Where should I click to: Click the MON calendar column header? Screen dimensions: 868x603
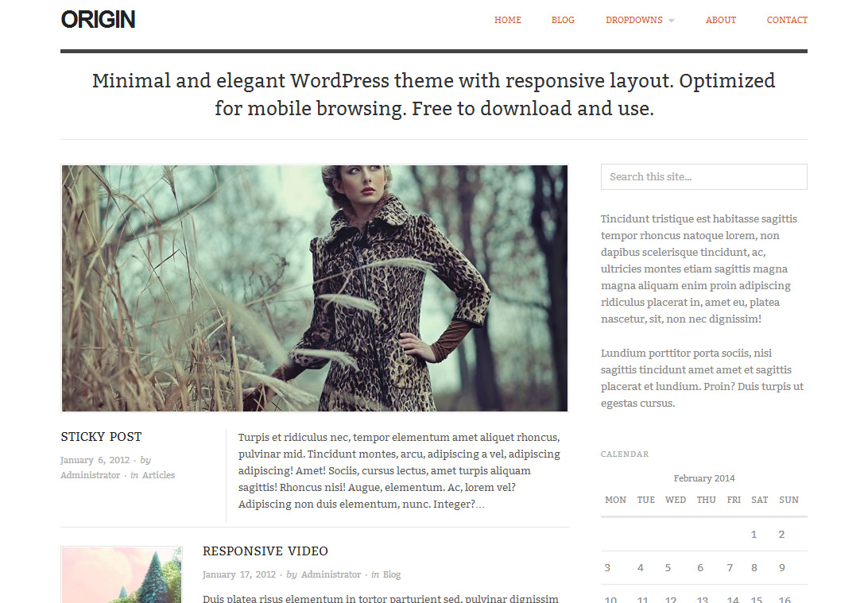615,500
